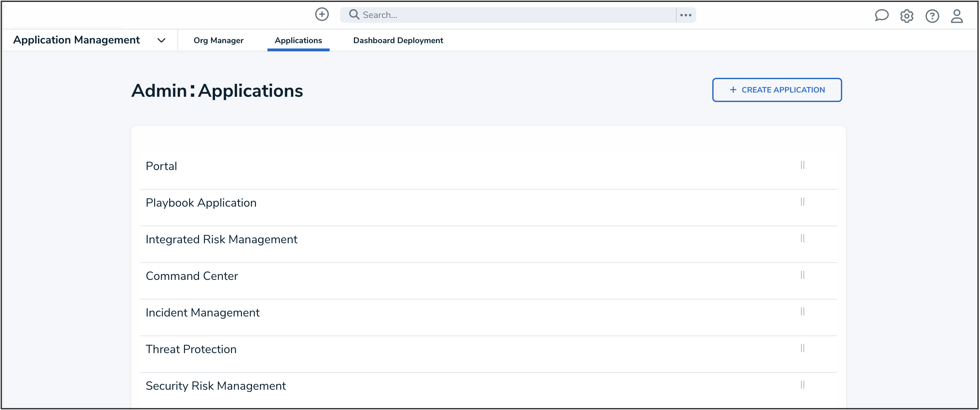The image size is (980, 410).
Task: Open the Dashboard Deployment tab
Action: tap(398, 40)
